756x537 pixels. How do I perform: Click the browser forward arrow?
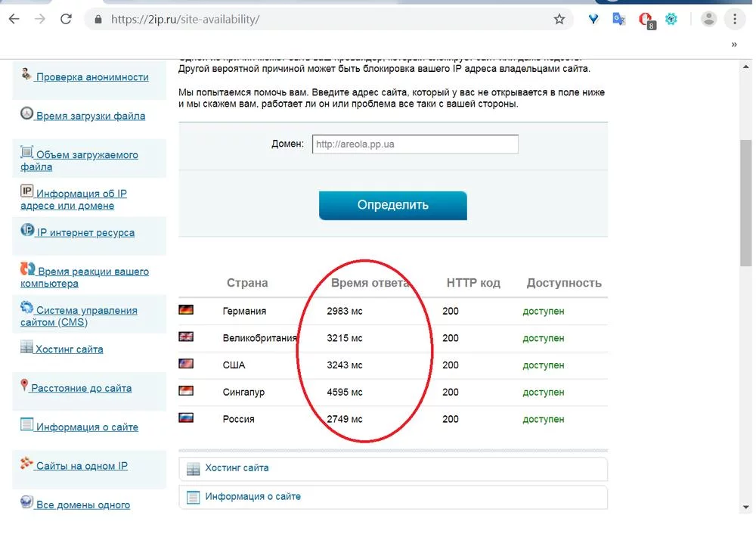[40, 20]
